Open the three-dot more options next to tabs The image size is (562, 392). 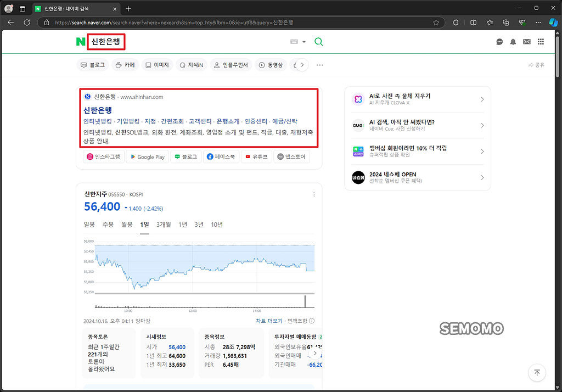coord(320,65)
